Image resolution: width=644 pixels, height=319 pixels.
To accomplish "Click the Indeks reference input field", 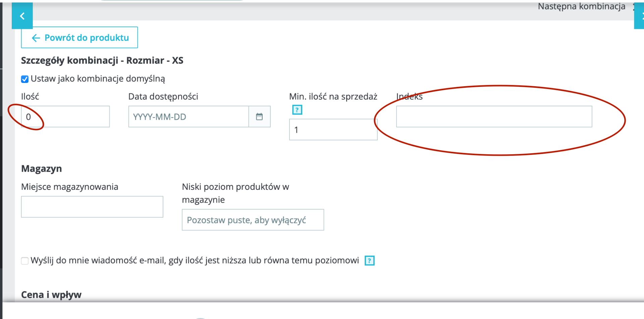I will [x=494, y=117].
